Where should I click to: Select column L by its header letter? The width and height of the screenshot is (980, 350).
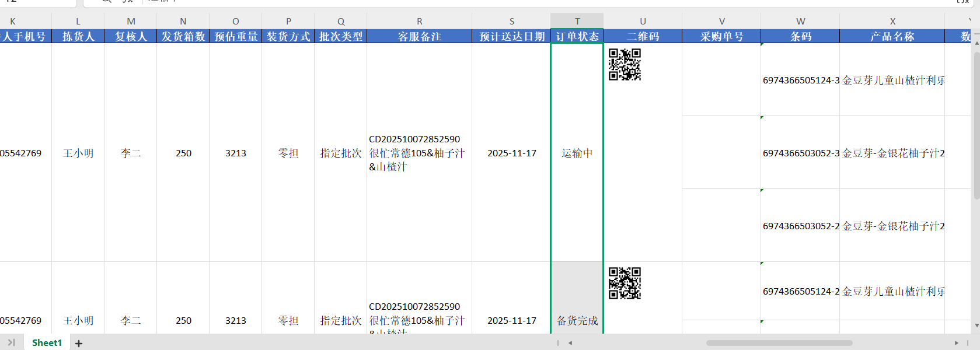78,22
